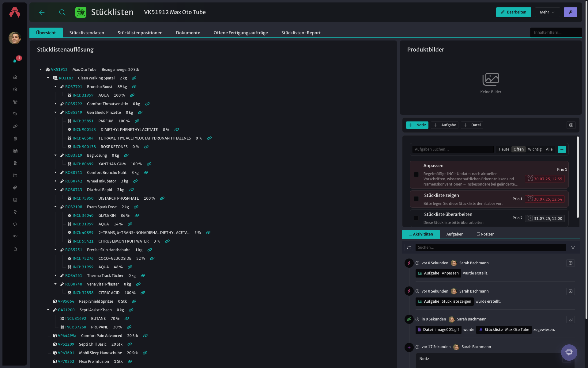This screenshot has height=368, width=588.
Task: Open the activity panel settings gear icon
Action: [x=571, y=125]
